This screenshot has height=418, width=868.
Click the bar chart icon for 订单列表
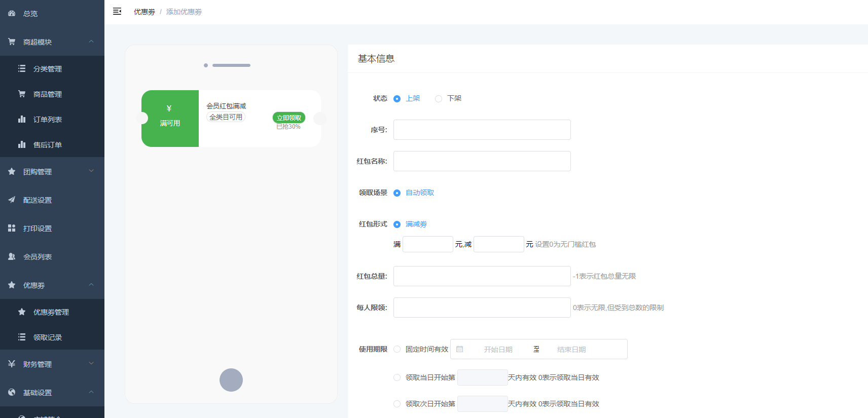pos(22,120)
